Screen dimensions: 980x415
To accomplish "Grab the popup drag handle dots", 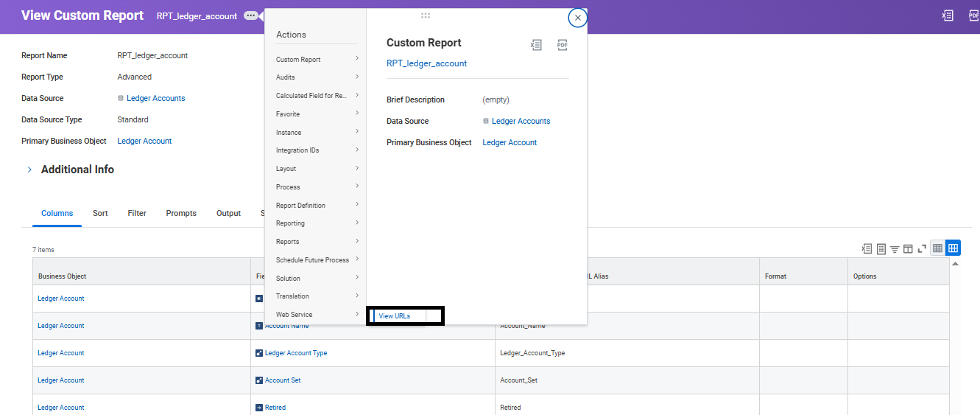I will 426,15.
